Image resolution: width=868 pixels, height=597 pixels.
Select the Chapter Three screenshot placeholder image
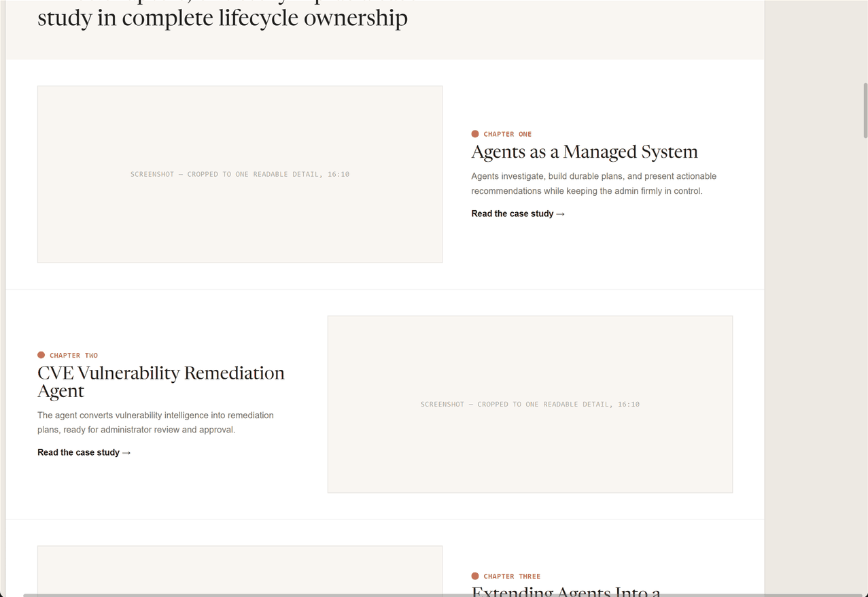[x=240, y=570]
